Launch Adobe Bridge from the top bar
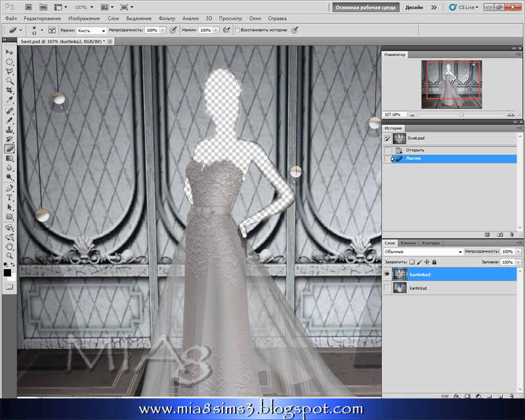Viewport: 525px width, 420px height. tap(29, 7)
